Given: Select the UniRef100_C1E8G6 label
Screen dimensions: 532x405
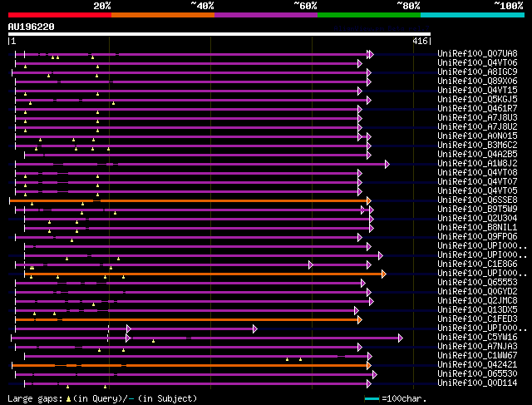Looking at the screenshot, I should pos(477,264).
